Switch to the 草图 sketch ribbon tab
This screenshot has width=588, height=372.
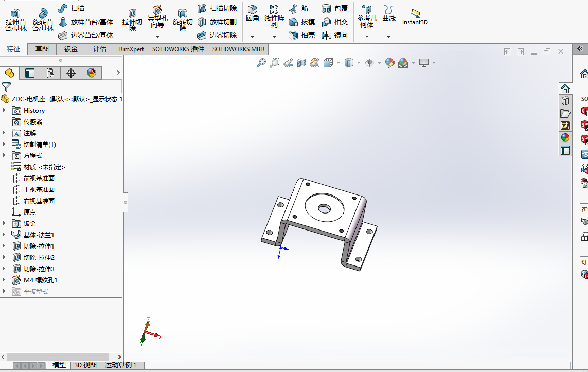(x=42, y=49)
